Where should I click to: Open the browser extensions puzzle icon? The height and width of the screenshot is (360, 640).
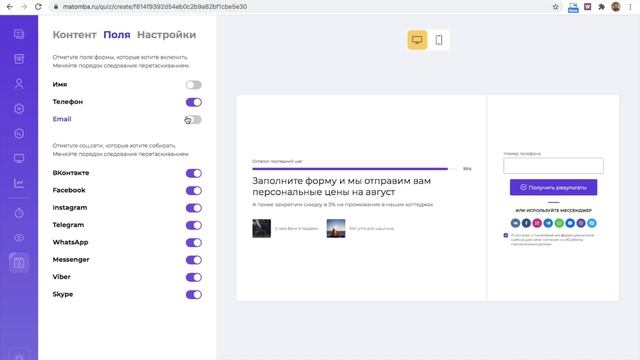coord(602,7)
